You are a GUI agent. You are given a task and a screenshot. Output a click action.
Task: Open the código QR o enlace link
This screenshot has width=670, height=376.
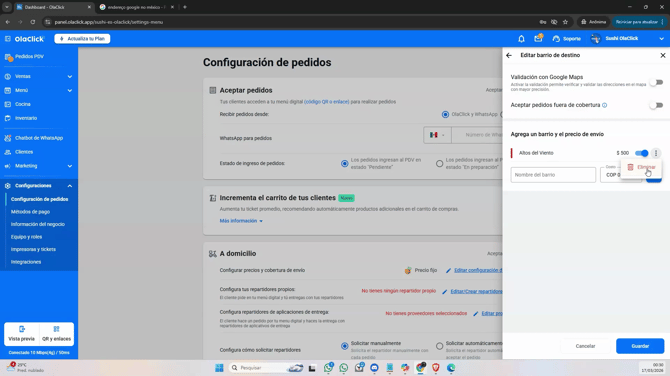tap(326, 102)
